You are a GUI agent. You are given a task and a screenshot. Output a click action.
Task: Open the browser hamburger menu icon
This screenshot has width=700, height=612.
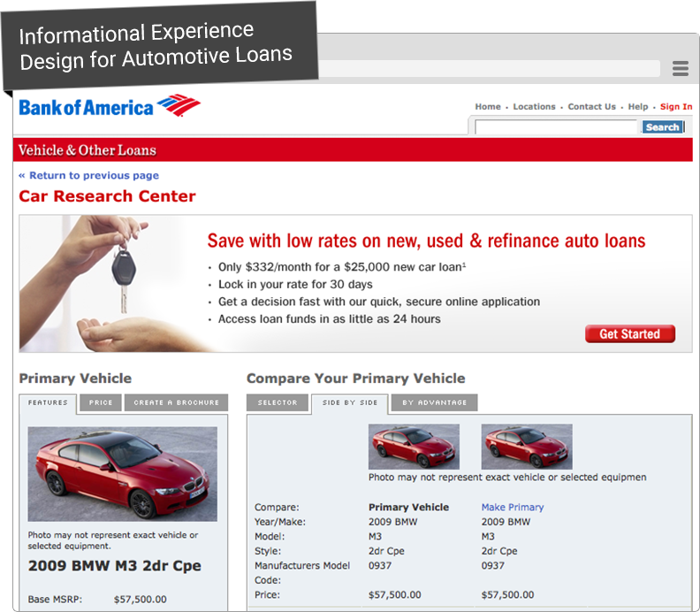(x=680, y=68)
